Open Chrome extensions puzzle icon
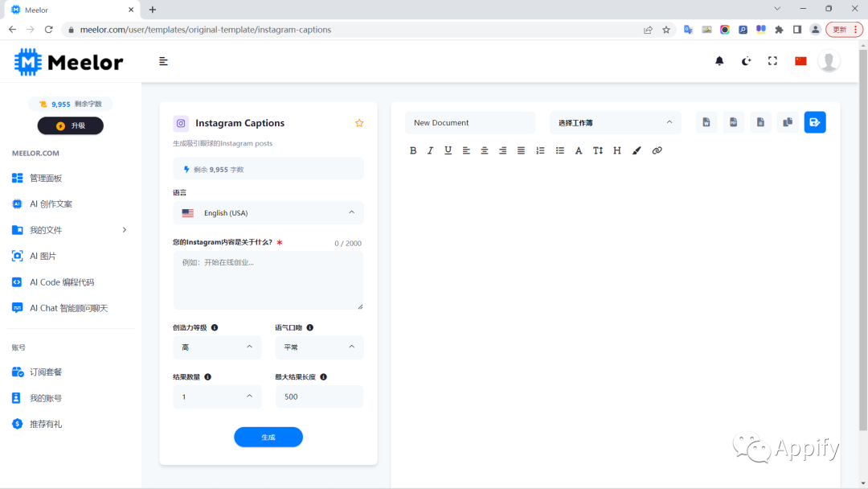 pos(779,30)
